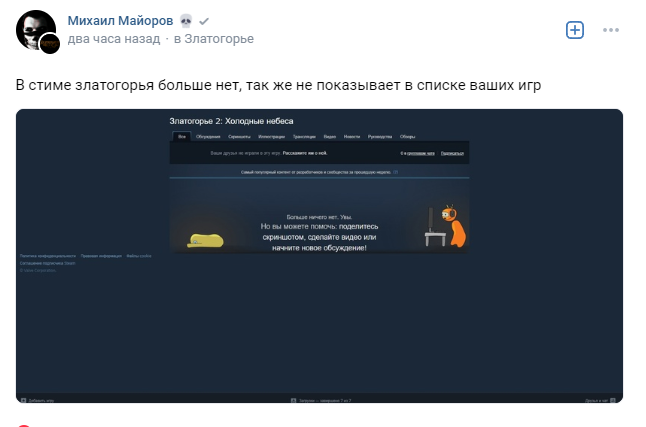Select the Все tab in Steam hub

point(182,136)
